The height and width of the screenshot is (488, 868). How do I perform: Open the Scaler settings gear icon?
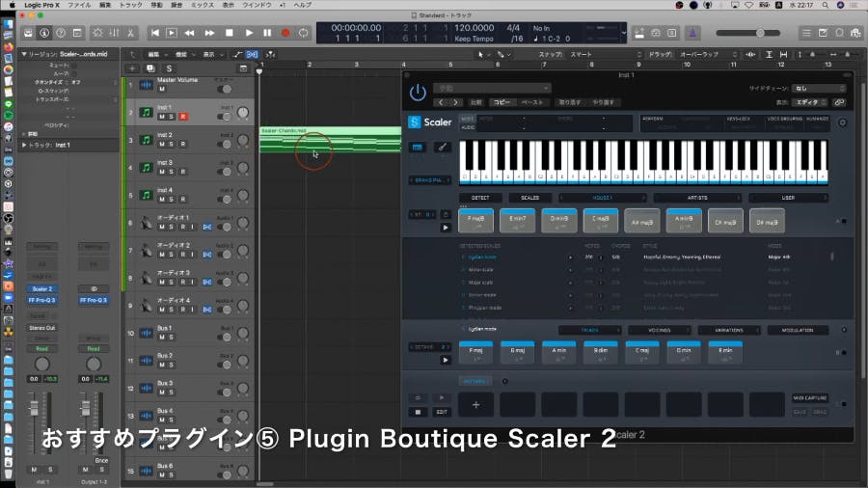click(x=842, y=122)
